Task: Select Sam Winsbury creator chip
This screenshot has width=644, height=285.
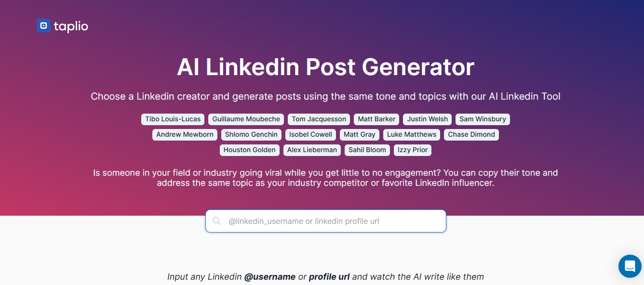Action: pos(483,119)
